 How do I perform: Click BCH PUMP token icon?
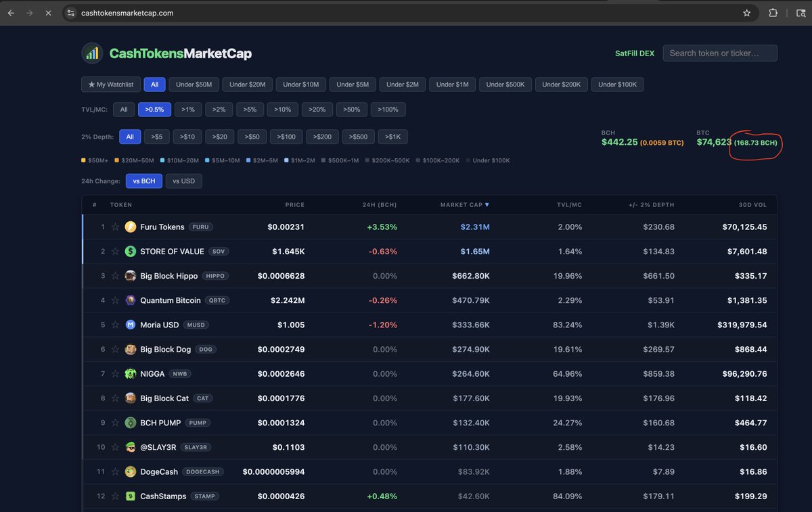[x=131, y=423]
